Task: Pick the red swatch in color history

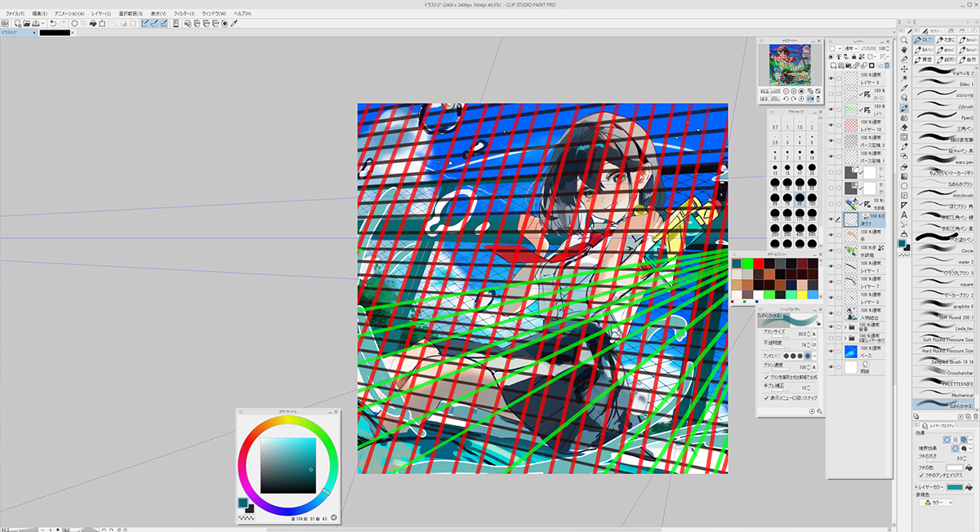Action: (x=759, y=264)
